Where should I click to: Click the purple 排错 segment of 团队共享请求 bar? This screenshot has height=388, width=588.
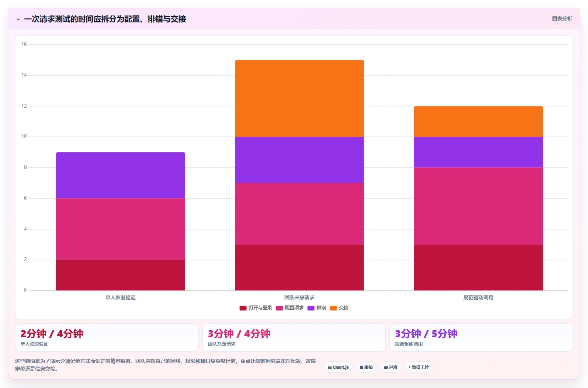299,160
